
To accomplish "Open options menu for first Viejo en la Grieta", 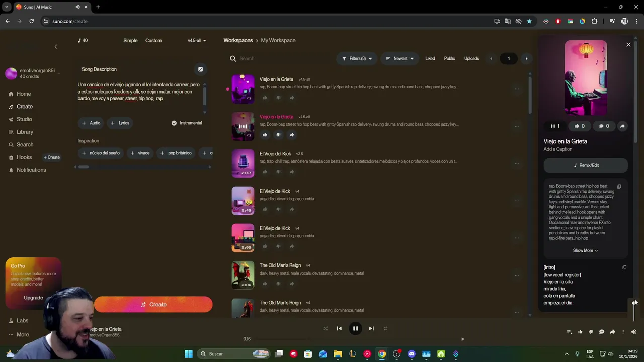I will coord(517,89).
